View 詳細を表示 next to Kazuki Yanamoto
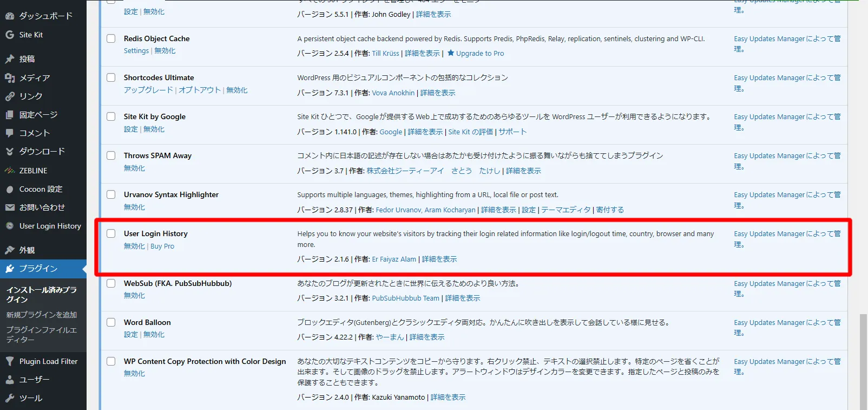Image resolution: width=868 pixels, height=410 pixels. pyautogui.click(x=448, y=398)
